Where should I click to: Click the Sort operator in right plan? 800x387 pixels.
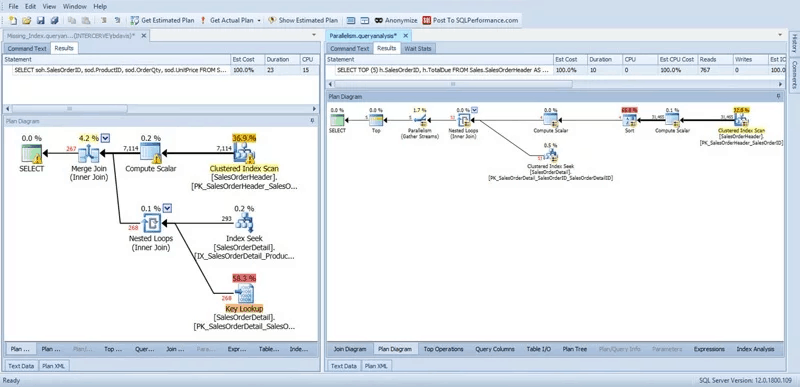tap(630, 120)
